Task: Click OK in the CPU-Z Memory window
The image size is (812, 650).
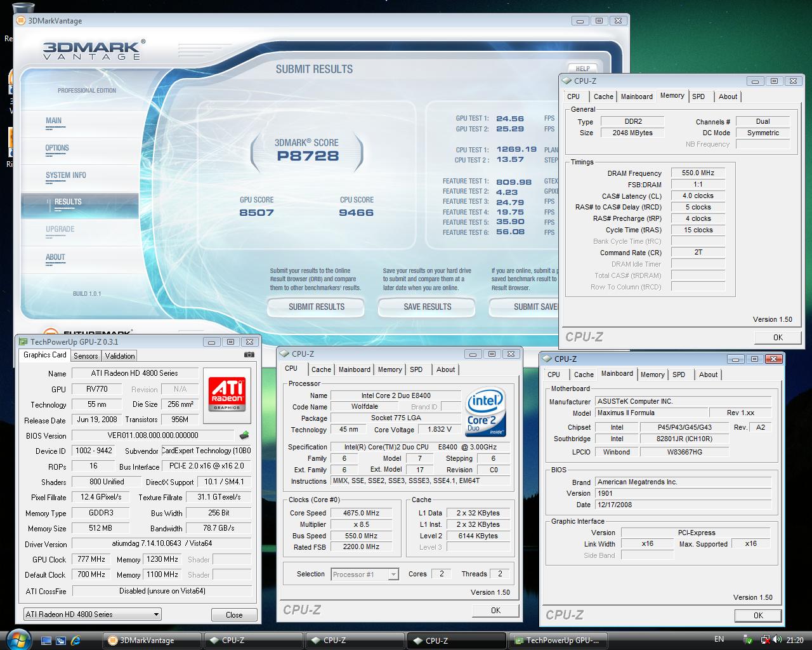Action: (x=778, y=337)
